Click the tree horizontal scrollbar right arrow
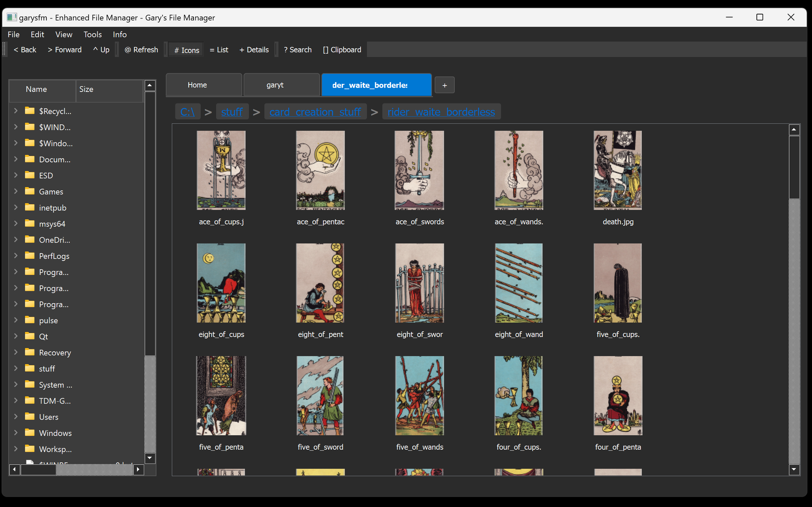The height and width of the screenshot is (507, 812). (x=138, y=469)
